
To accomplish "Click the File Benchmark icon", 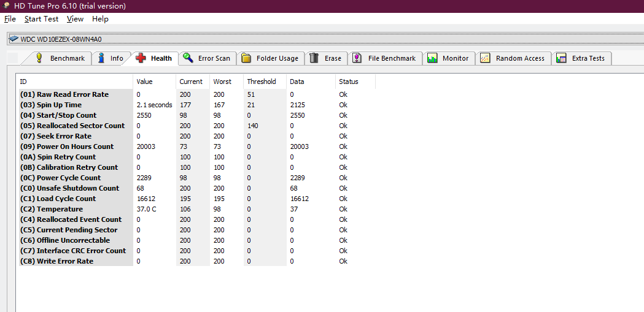I will (357, 58).
